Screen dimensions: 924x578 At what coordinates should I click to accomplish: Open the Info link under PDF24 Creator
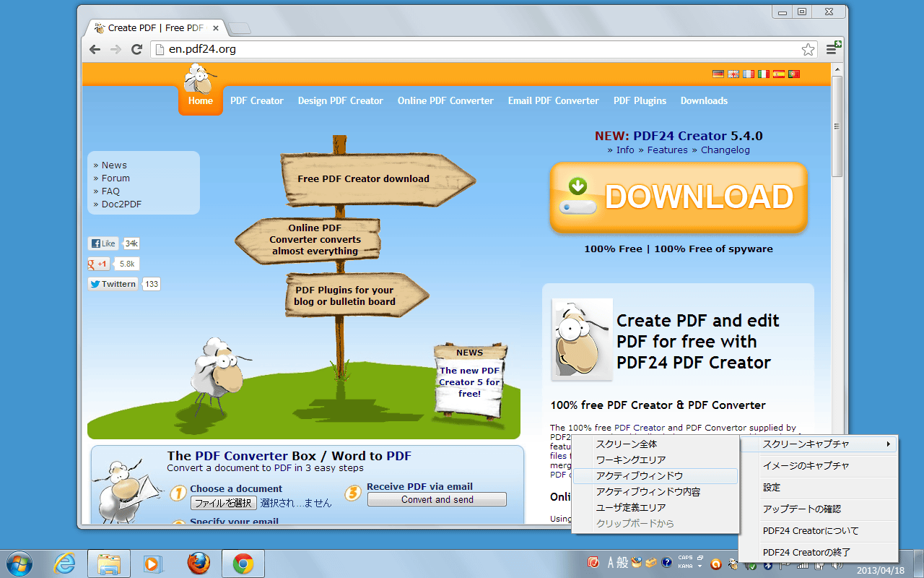(x=625, y=150)
